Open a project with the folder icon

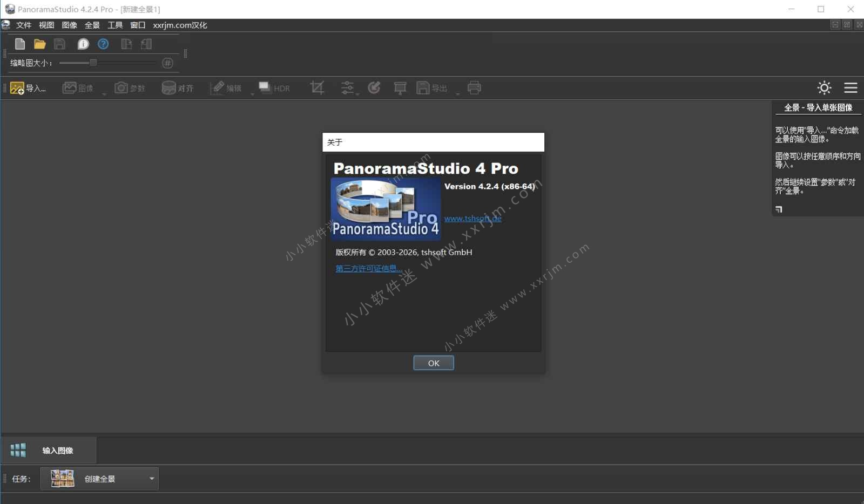[x=39, y=44]
